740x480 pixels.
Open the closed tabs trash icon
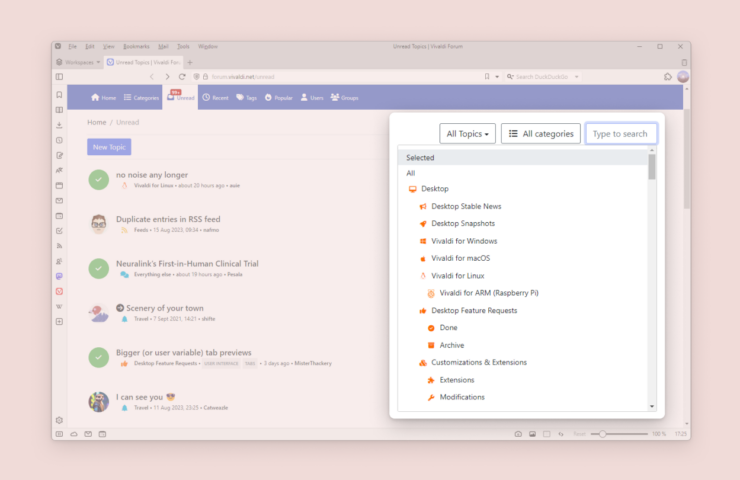(684, 62)
